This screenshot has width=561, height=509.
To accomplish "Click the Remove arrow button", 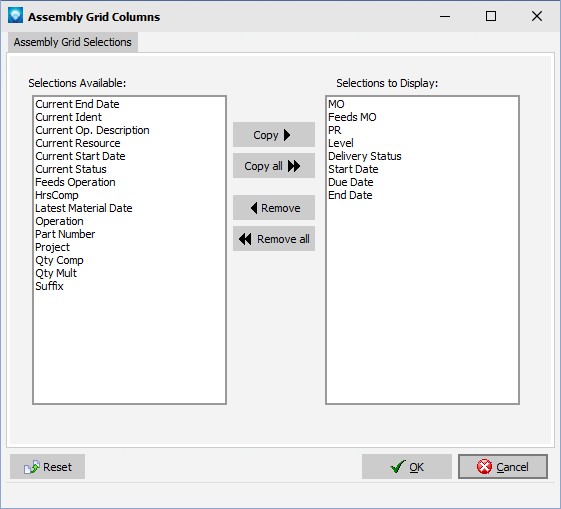I will (x=274, y=208).
